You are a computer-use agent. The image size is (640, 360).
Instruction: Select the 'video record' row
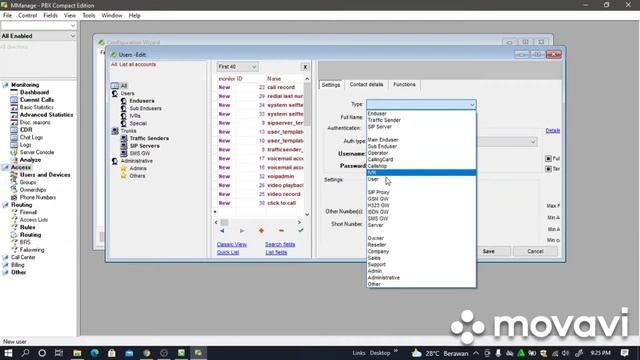(260, 194)
